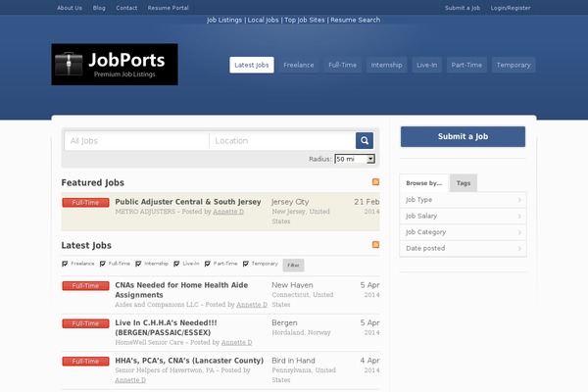Click Submit a Job top-bar link

click(463, 8)
